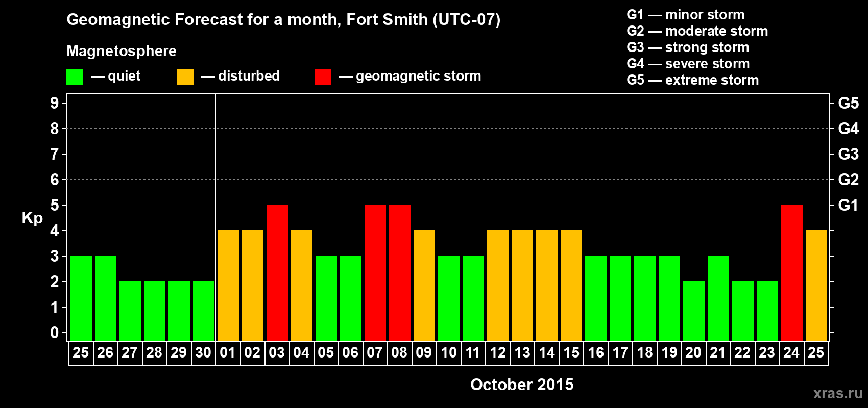Click the Kp axis value 7

(54, 154)
